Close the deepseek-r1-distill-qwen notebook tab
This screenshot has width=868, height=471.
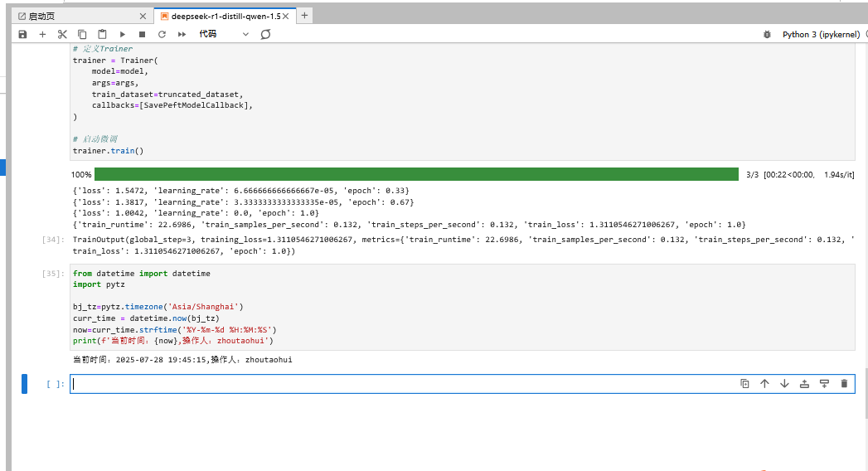[287, 16]
